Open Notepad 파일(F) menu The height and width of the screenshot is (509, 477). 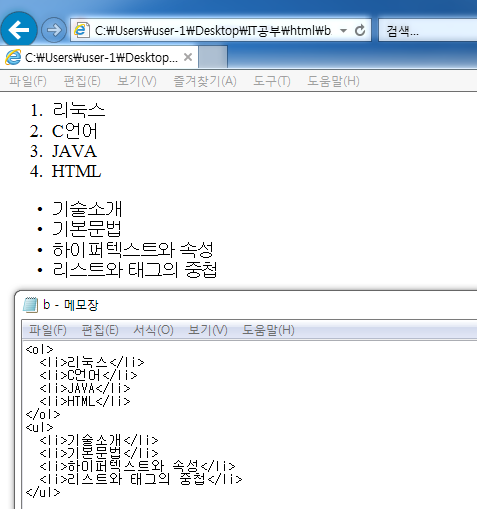48,330
